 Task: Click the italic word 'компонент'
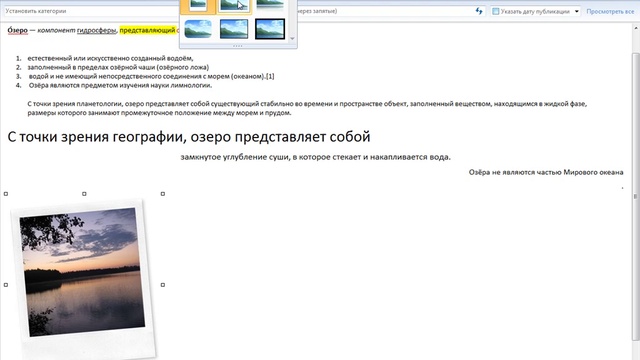point(56,30)
